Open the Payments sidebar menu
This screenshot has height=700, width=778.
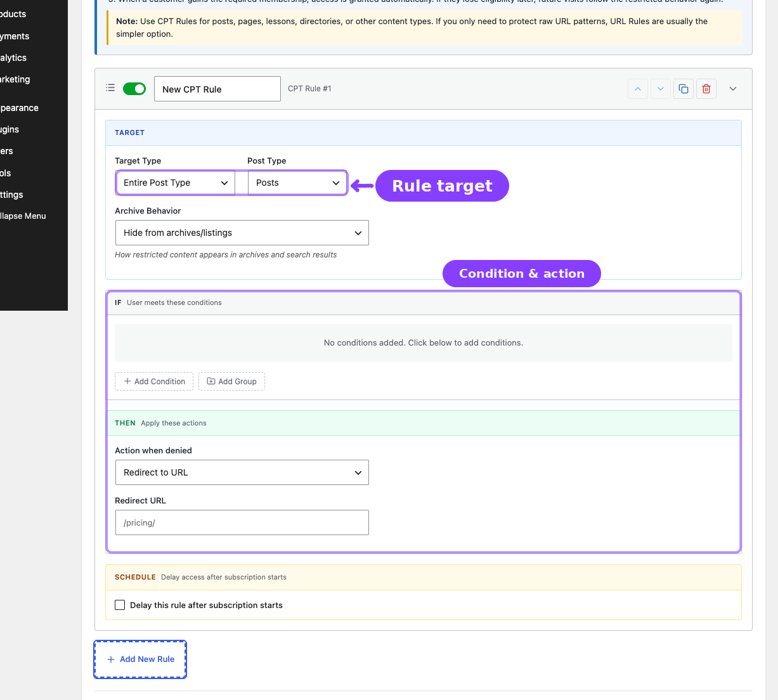point(15,36)
